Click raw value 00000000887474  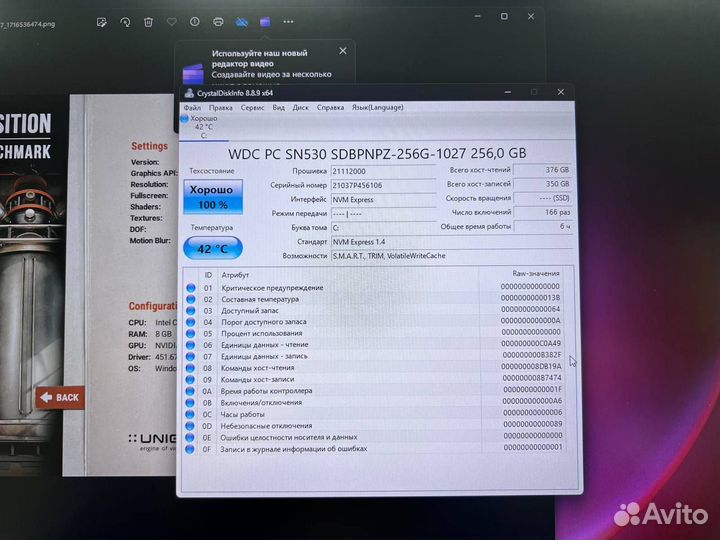pos(532,378)
